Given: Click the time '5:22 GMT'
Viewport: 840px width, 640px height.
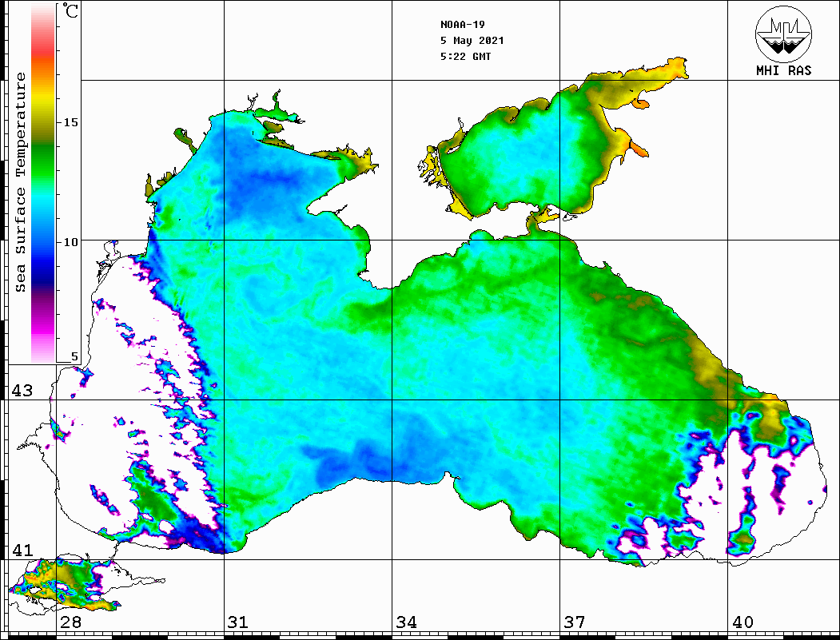Looking at the screenshot, I should [465, 56].
